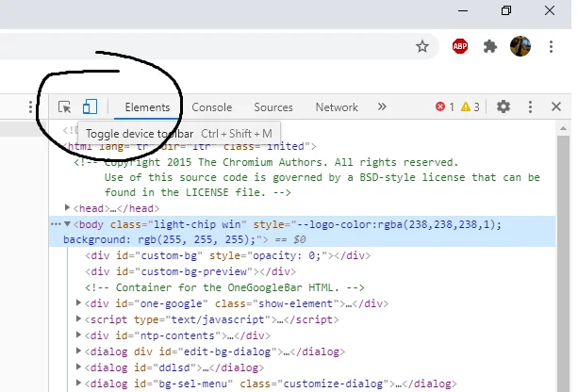This screenshot has width=578, height=392.
Task: Select the html lang element line
Action: 190,146
